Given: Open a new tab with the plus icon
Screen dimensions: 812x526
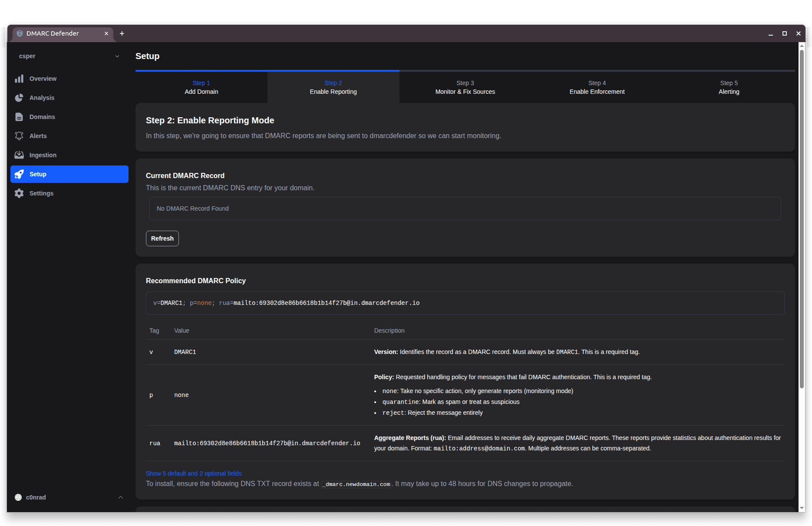Looking at the screenshot, I should (122, 33).
